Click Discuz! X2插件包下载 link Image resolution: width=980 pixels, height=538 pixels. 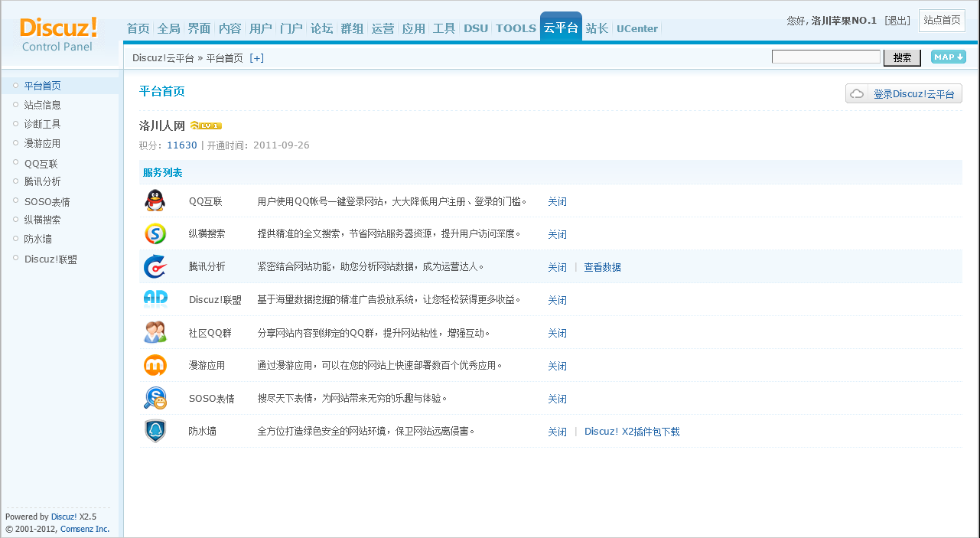(x=632, y=432)
